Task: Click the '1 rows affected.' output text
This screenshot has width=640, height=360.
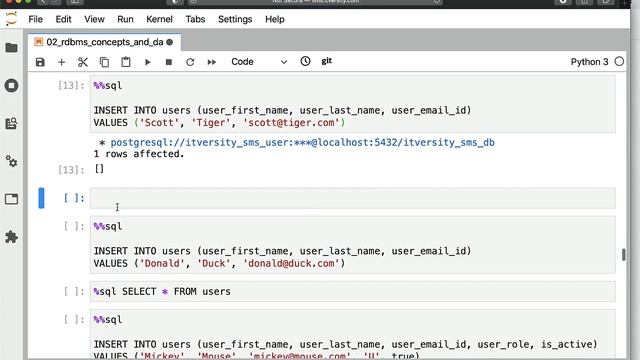Action: (139, 154)
